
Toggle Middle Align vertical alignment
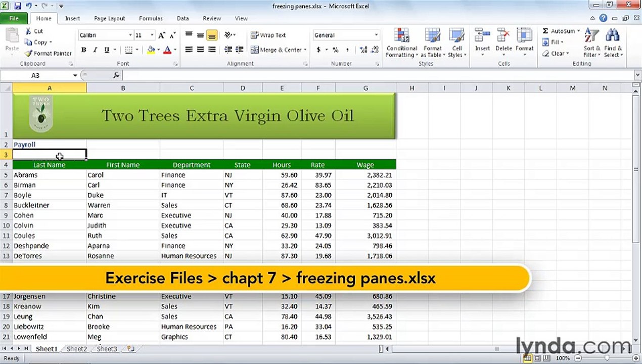pos(200,35)
